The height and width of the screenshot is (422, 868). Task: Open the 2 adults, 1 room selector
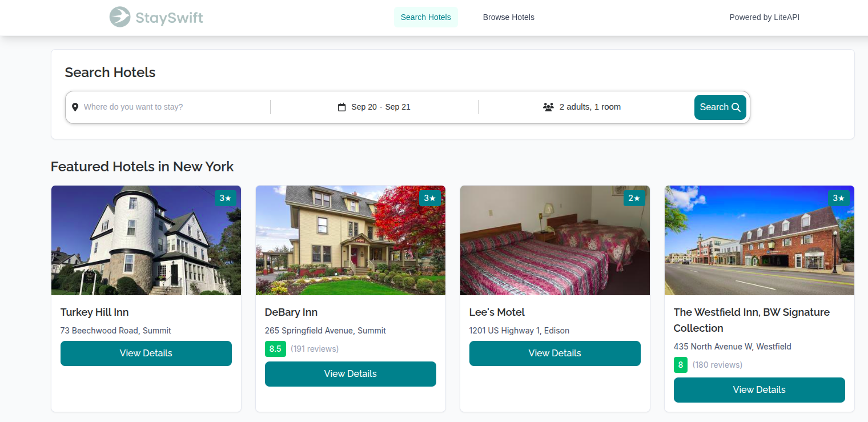tap(589, 107)
